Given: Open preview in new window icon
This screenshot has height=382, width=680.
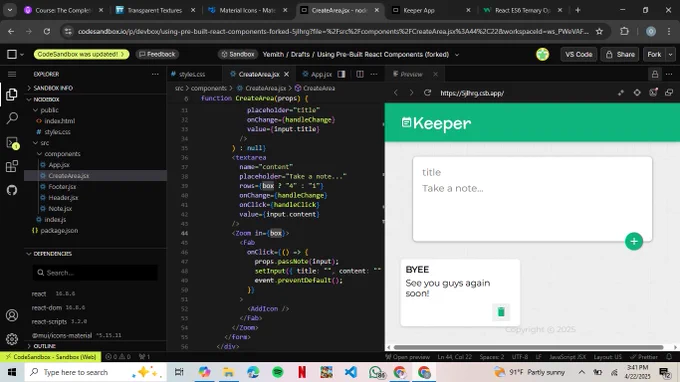Looking at the screenshot, I should point(669,93).
